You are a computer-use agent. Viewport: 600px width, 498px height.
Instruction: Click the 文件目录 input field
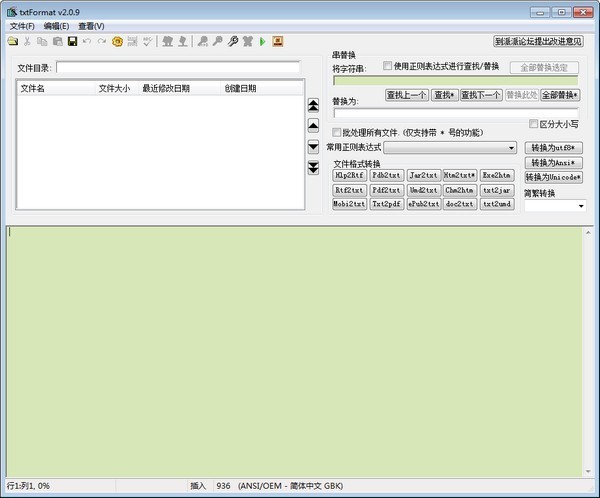tap(177, 68)
